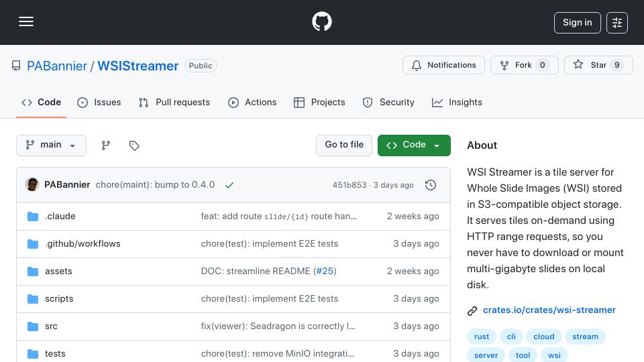The width and height of the screenshot is (644, 362).
Task: Open the tests folder
Action: (x=55, y=354)
